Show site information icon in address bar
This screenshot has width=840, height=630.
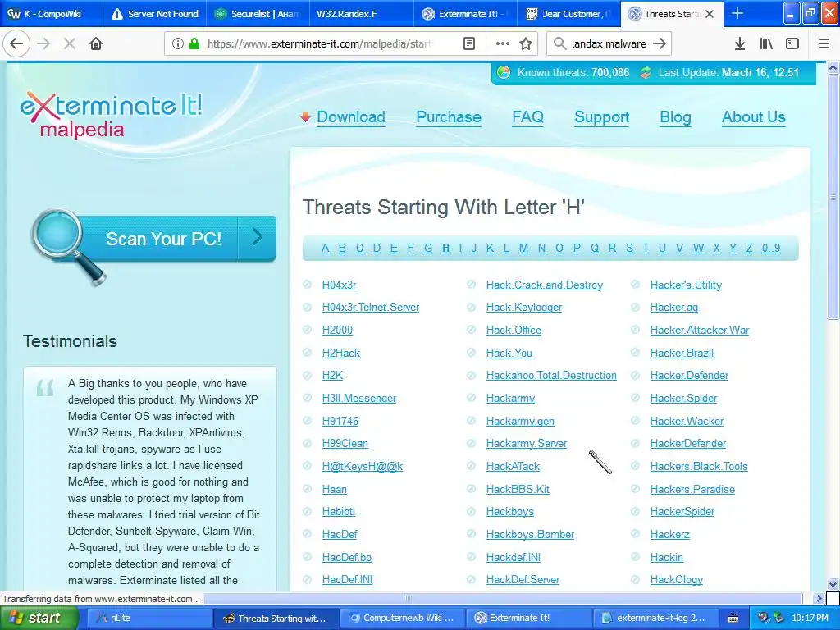(178, 44)
